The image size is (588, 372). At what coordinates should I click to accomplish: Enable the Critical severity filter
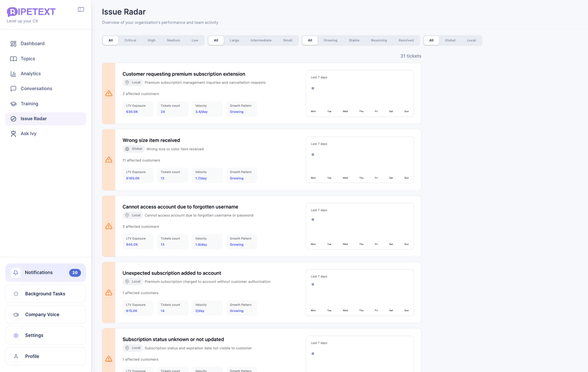coord(130,40)
